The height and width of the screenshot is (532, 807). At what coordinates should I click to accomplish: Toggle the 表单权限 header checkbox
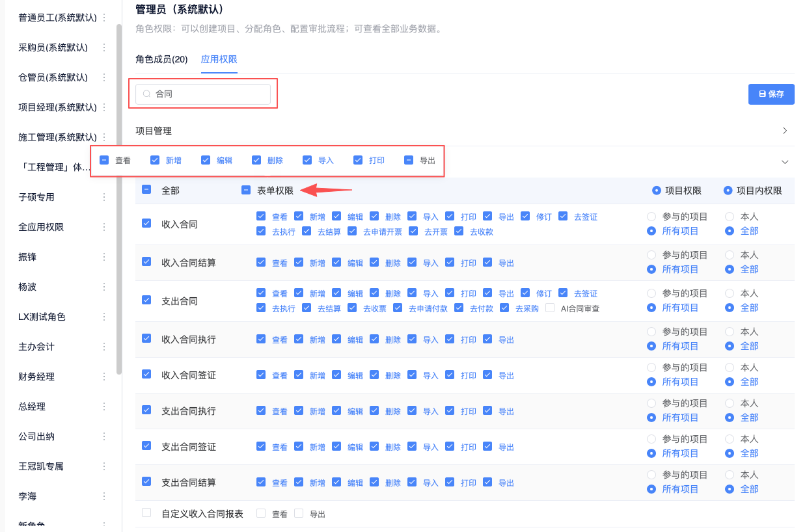246,191
